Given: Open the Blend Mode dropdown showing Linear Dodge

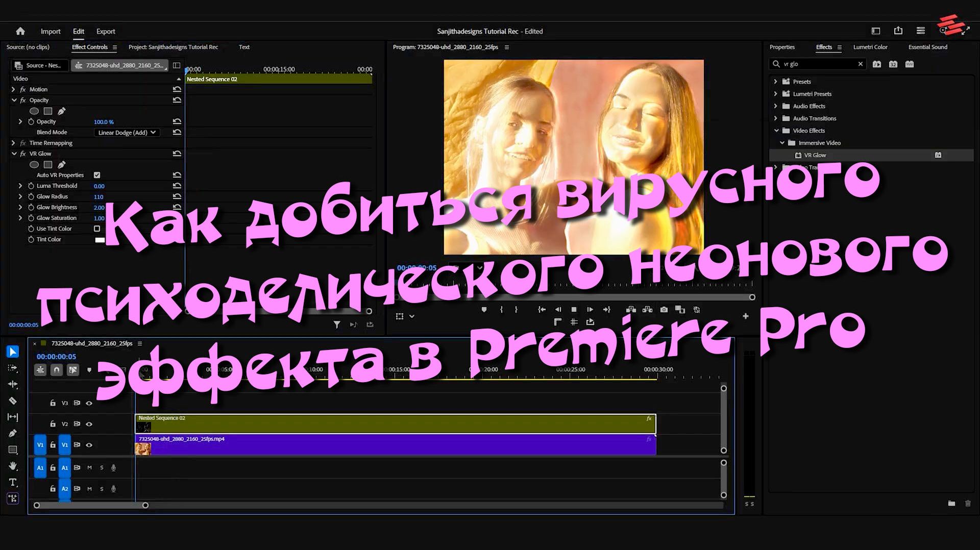Looking at the screenshot, I should coord(126,132).
